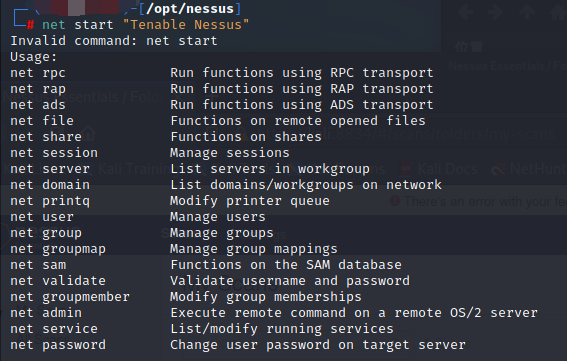
Task: Click the /opt/nessus prompt path
Action: [190, 8]
